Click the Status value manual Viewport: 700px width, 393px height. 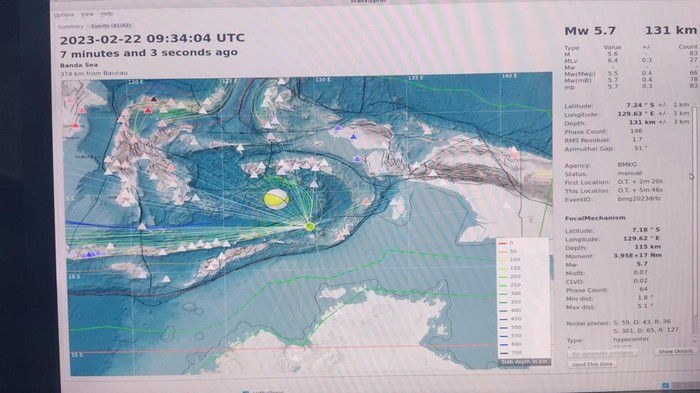[629, 173]
